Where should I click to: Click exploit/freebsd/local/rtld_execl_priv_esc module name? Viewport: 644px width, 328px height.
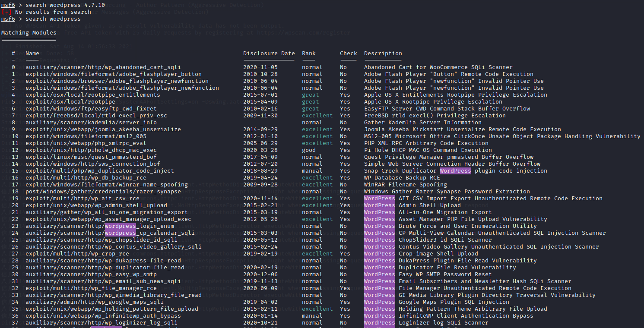coord(96,116)
